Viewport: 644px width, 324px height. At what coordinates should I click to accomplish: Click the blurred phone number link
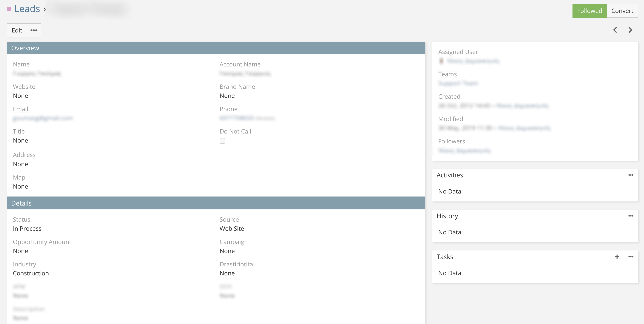pyautogui.click(x=236, y=118)
